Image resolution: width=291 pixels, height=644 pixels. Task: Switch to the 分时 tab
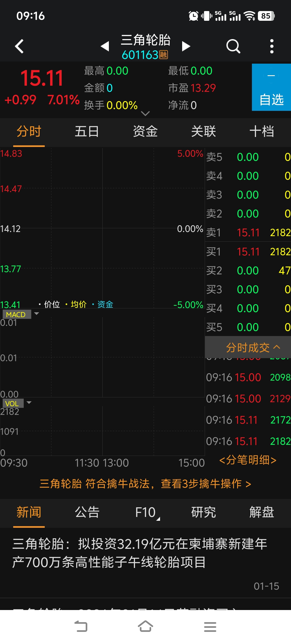tap(29, 132)
